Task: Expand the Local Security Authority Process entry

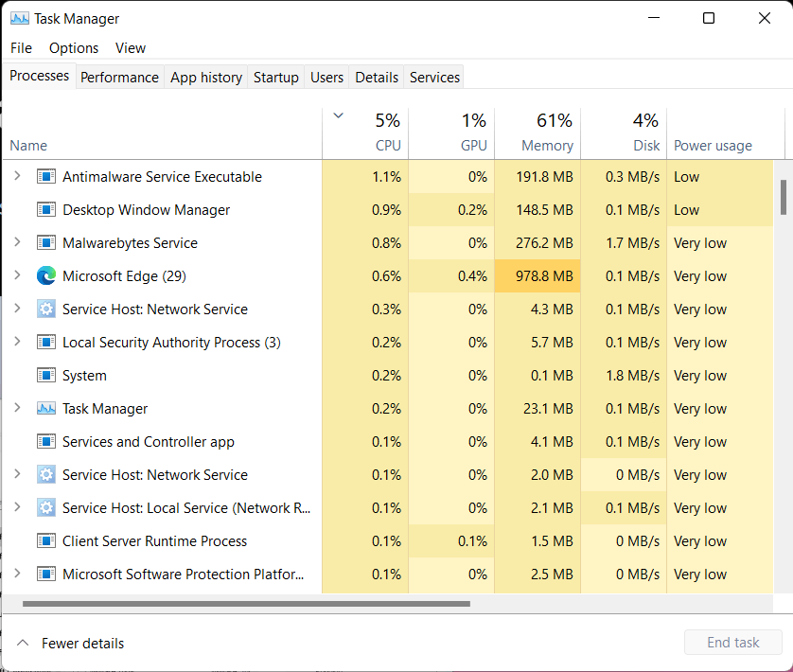Action: coord(17,342)
